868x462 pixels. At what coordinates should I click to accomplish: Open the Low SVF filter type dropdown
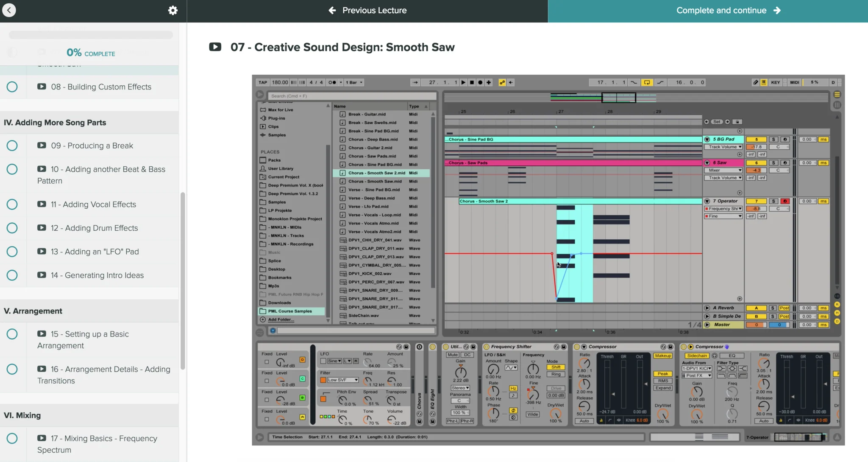coord(342,380)
